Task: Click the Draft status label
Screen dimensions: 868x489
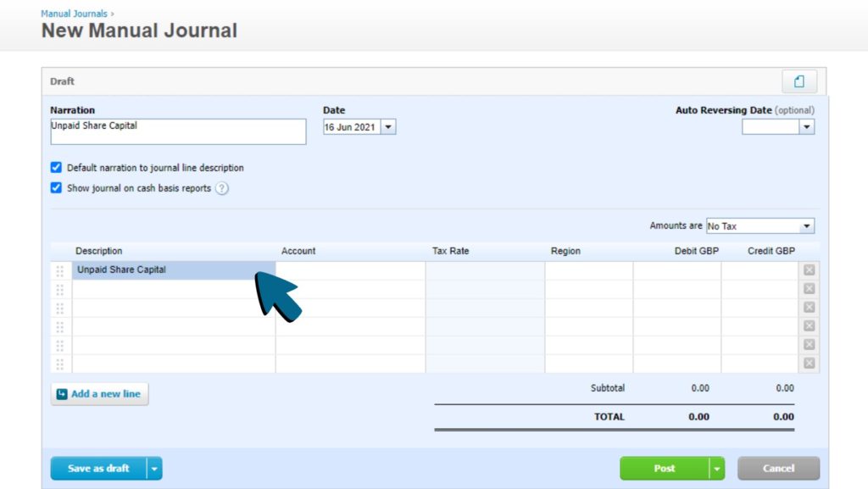Action: pyautogui.click(x=62, y=81)
